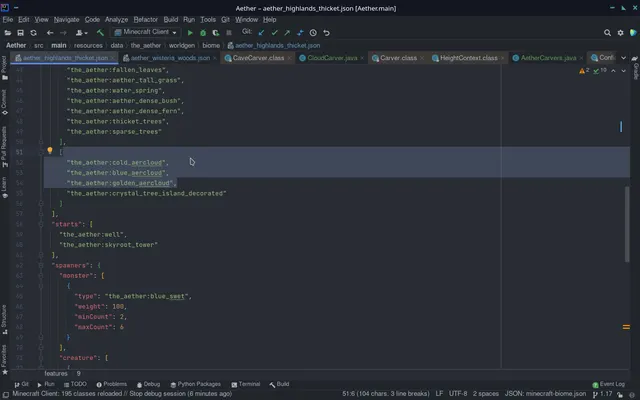Change line separator LF in status bar
Image resolution: width=640 pixels, height=400 pixels.
pyautogui.click(x=439, y=394)
